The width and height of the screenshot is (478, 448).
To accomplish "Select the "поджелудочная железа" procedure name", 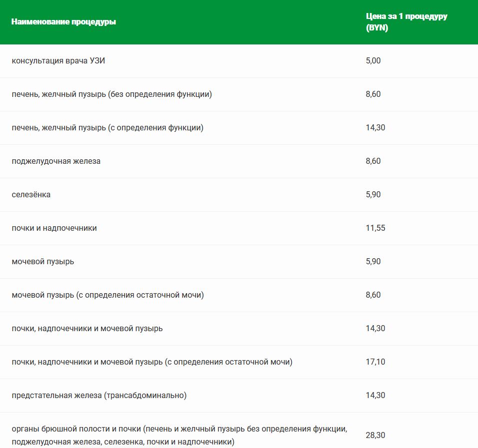I will (x=56, y=161).
